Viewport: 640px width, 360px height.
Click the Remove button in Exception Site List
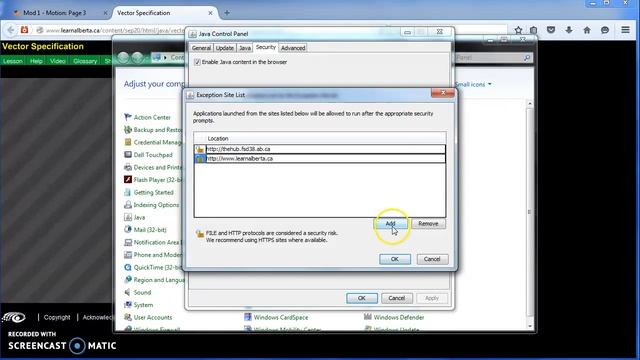pyautogui.click(x=428, y=224)
